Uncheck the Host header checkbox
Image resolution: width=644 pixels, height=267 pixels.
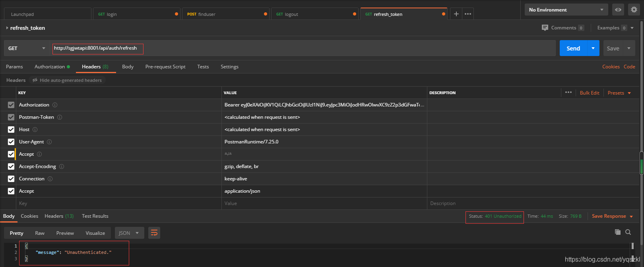[x=11, y=130]
